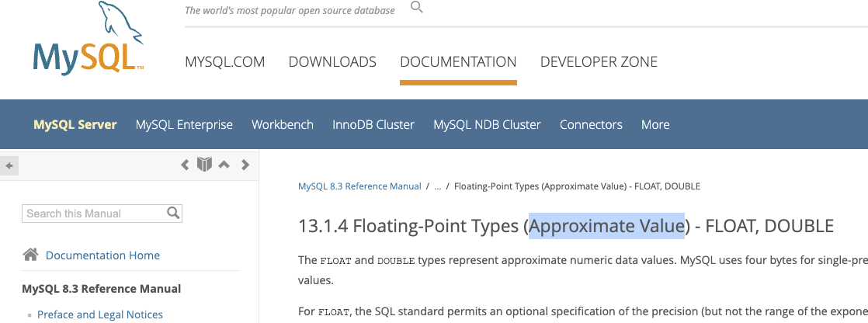Click the home icon beside Documentation Home
Screen dimensions: 868x323
click(30, 255)
